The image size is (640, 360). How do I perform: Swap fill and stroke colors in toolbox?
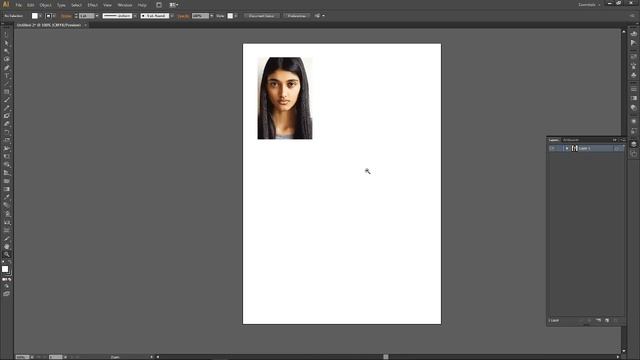[x=10, y=262]
